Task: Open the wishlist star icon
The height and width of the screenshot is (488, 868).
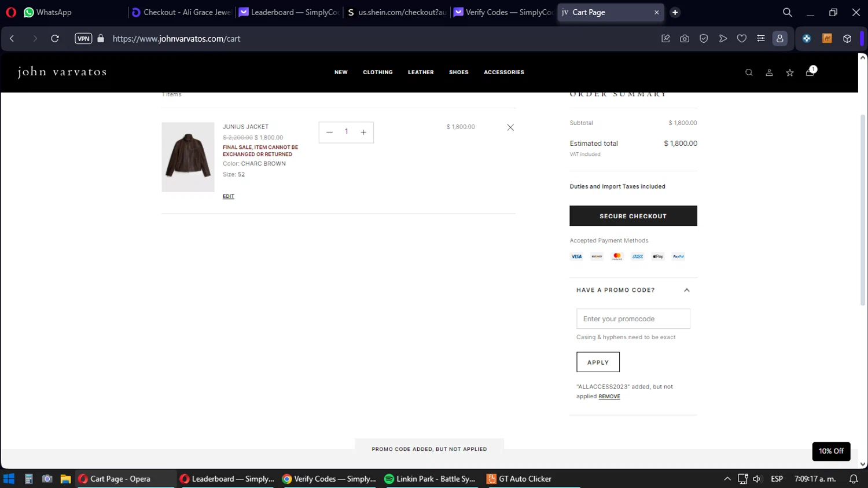Action: coord(790,72)
